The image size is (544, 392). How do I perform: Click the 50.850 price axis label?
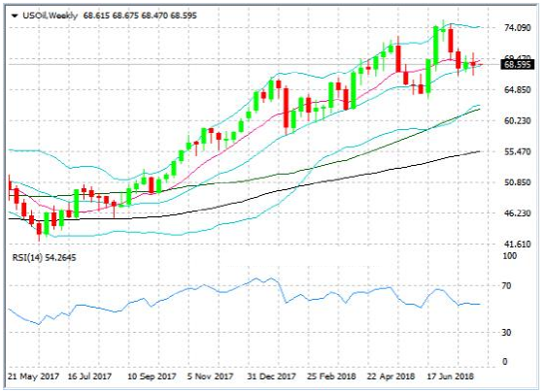[x=517, y=182]
